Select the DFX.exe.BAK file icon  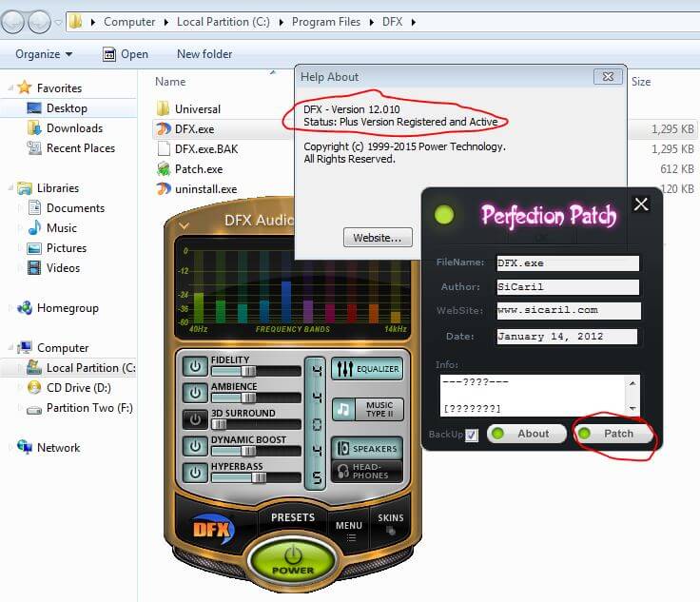pyautogui.click(x=164, y=149)
